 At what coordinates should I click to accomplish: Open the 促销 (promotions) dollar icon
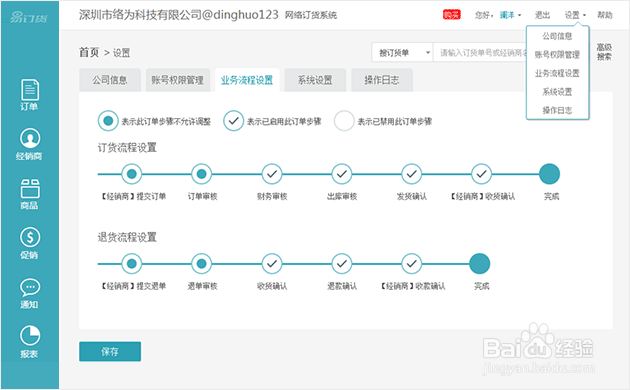click(x=29, y=243)
